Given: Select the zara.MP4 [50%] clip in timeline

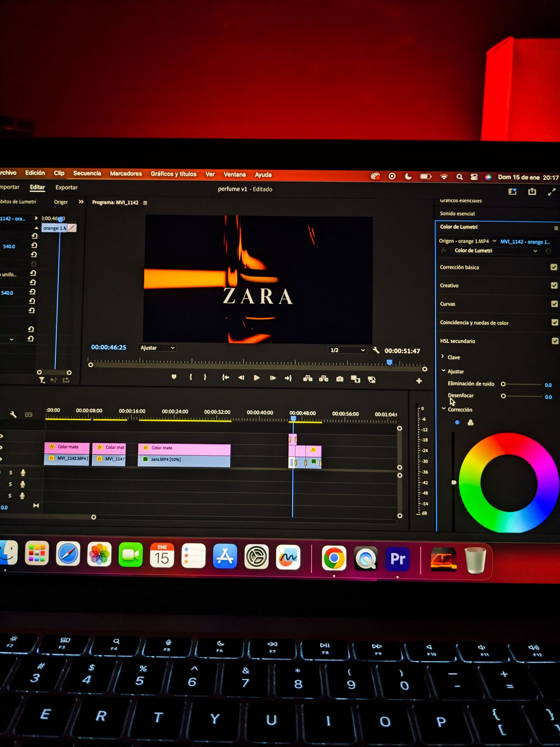Looking at the screenshot, I should [x=184, y=460].
